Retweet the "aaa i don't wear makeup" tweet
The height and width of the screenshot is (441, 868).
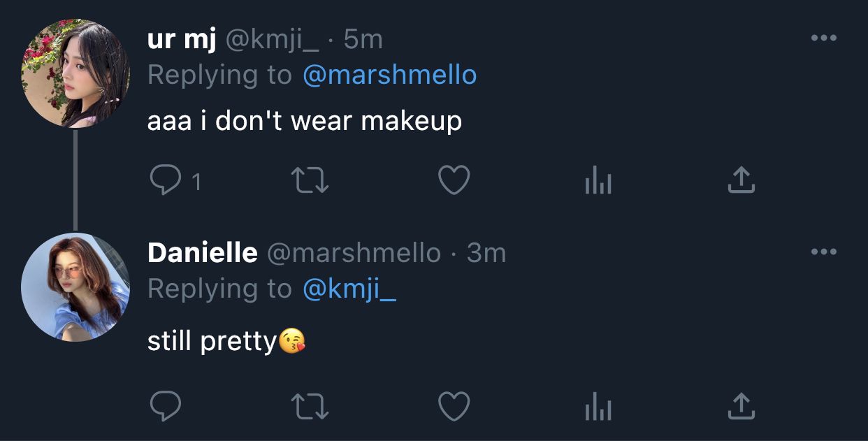(x=310, y=182)
